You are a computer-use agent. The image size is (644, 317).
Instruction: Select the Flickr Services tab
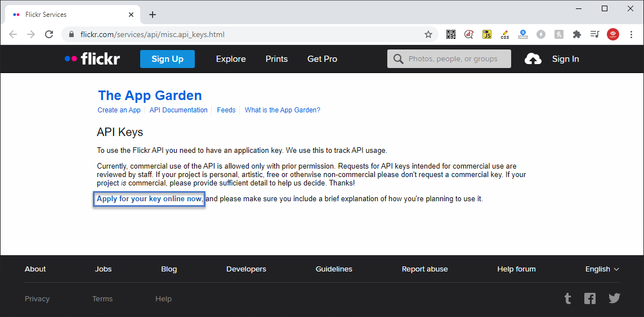pyautogui.click(x=72, y=15)
